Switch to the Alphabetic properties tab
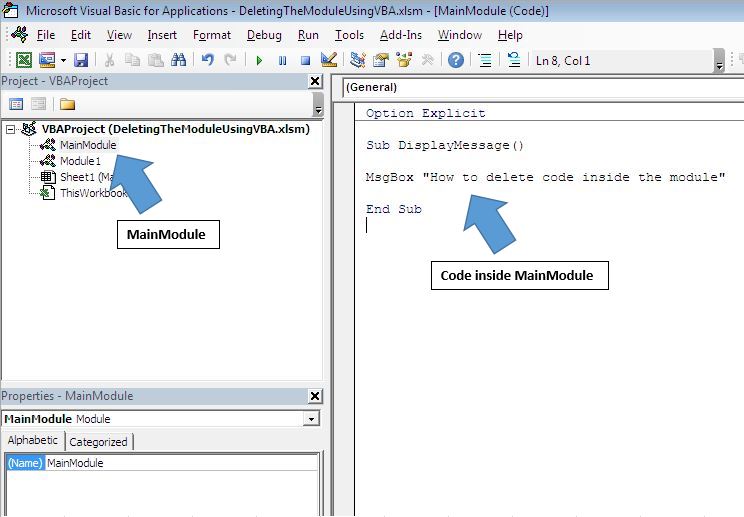 tap(33, 440)
